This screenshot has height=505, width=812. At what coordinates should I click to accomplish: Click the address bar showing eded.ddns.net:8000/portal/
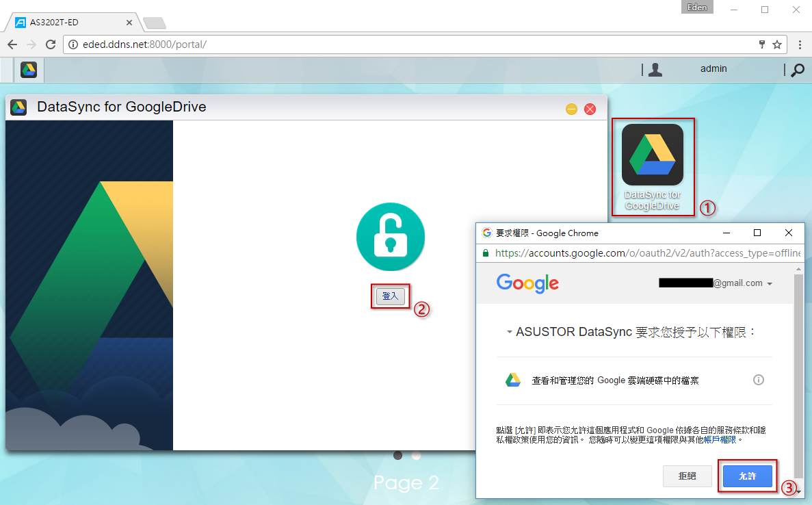tap(425, 44)
